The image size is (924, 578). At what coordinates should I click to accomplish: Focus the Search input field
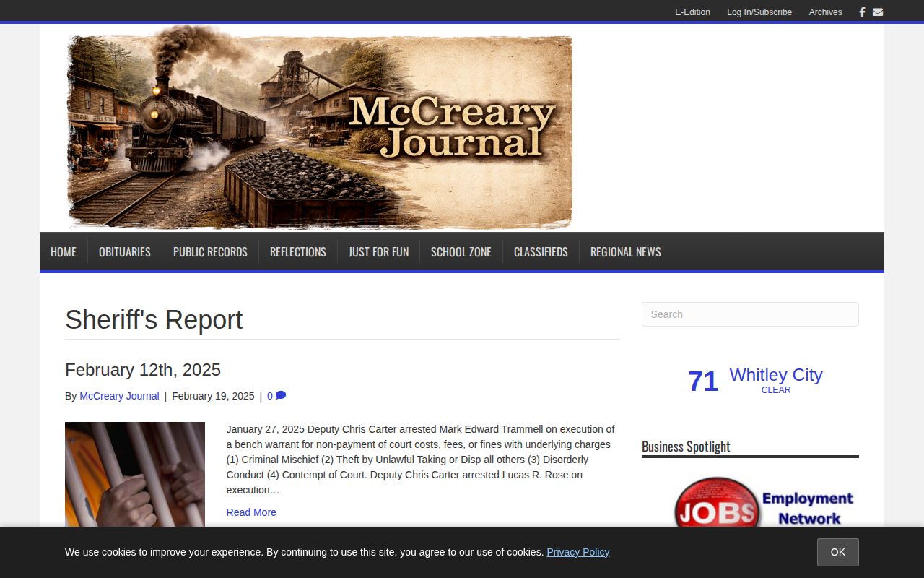750,314
